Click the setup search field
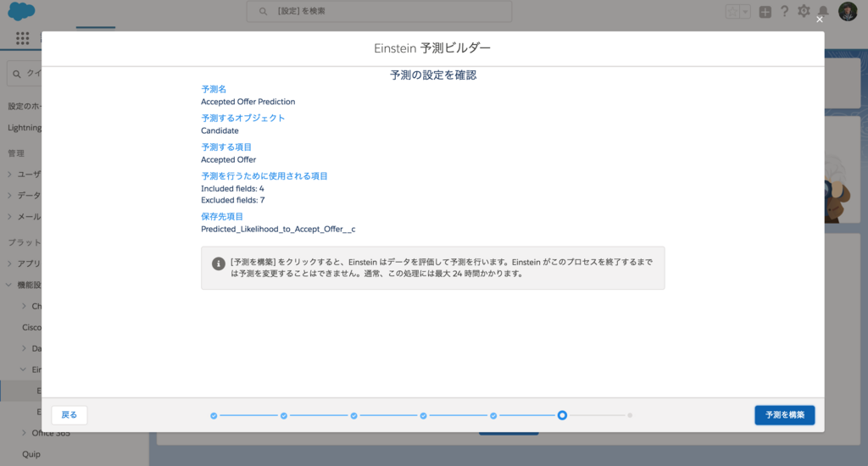 [379, 11]
